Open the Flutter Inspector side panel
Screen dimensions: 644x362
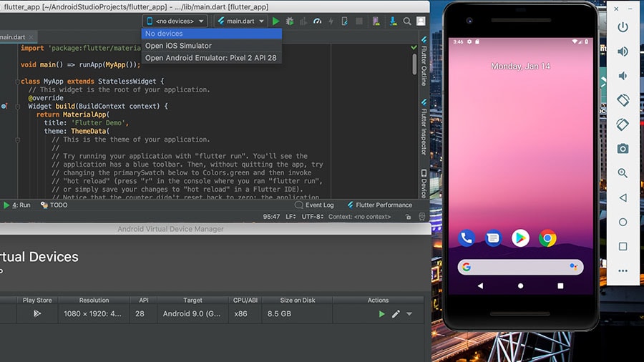click(424, 127)
